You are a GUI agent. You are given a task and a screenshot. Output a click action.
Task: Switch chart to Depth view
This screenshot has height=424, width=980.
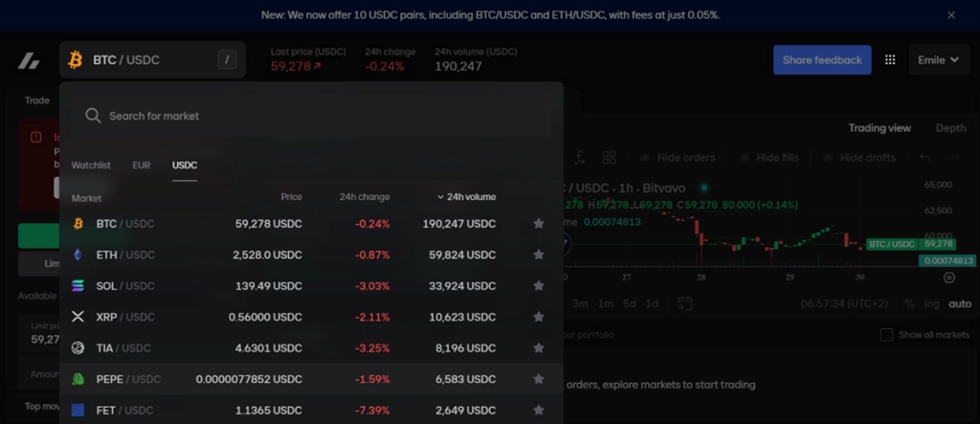pos(950,127)
